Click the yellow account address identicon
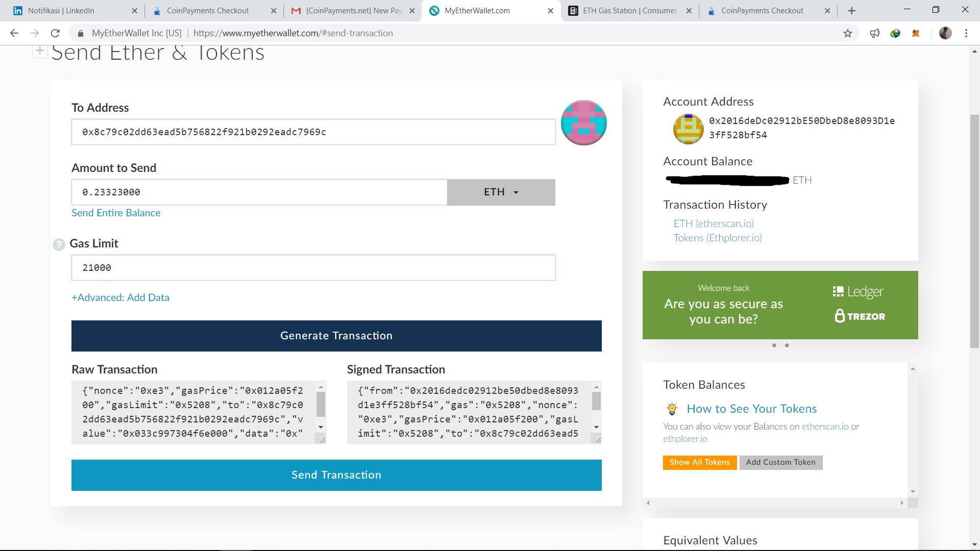This screenshot has width=980, height=551. pos(688,129)
